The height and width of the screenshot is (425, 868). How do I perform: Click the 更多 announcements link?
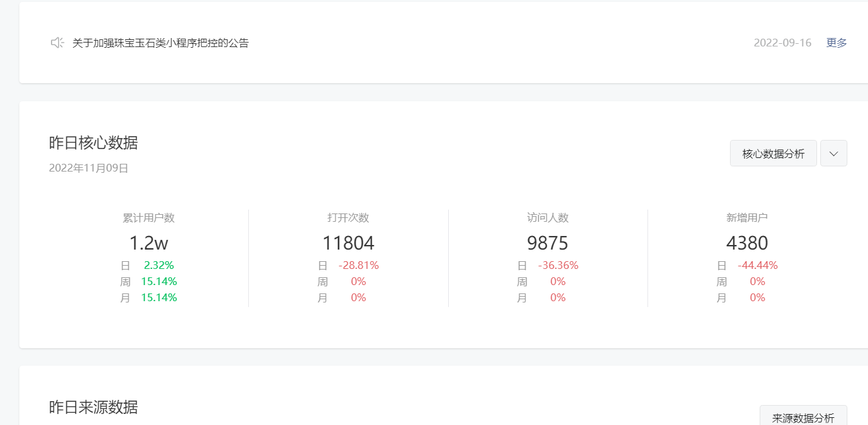pyautogui.click(x=836, y=43)
